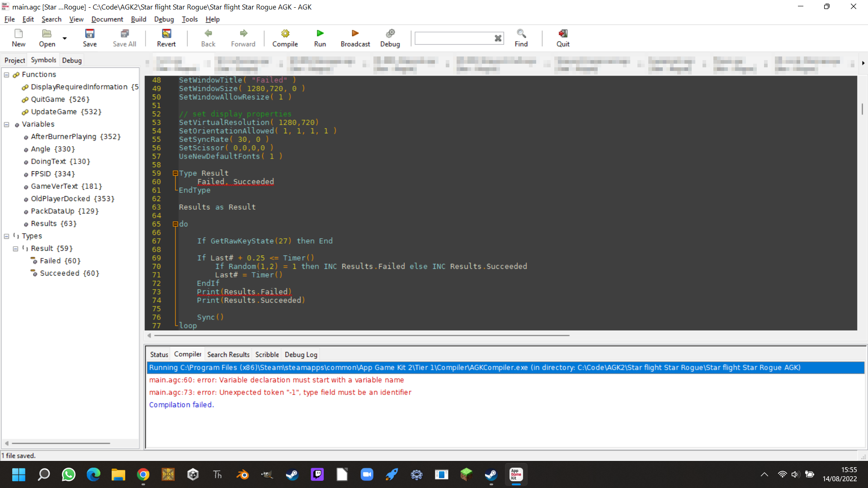Viewport: 868px width, 488px height.
Task: Save the current file
Action: point(90,38)
